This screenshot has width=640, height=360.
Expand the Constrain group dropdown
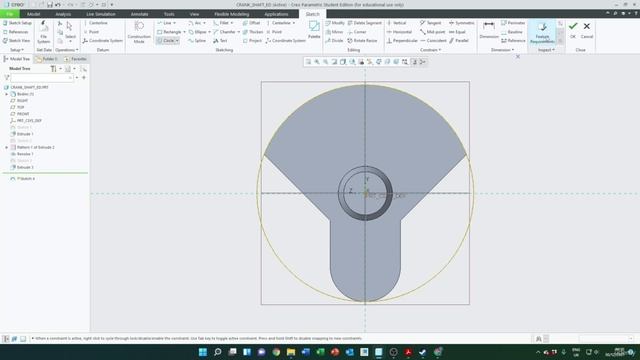(x=431, y=50)
